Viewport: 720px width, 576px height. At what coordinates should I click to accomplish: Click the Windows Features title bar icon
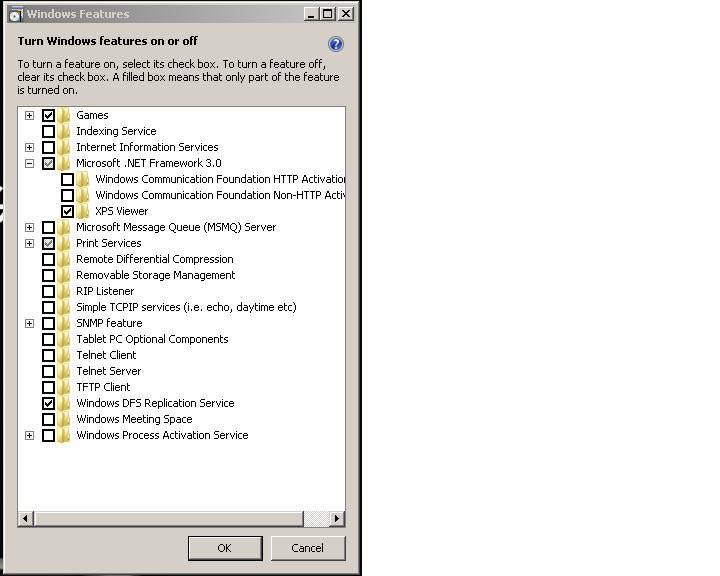15,14
